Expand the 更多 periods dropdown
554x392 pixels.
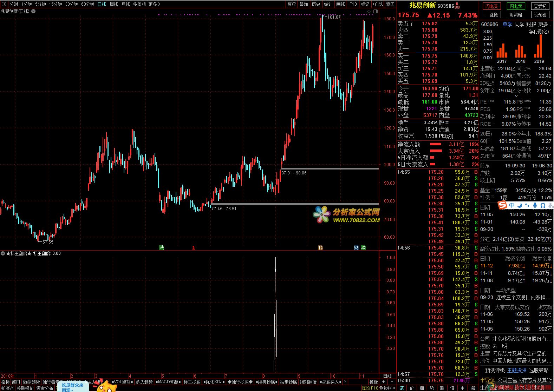tap(154, 4)
